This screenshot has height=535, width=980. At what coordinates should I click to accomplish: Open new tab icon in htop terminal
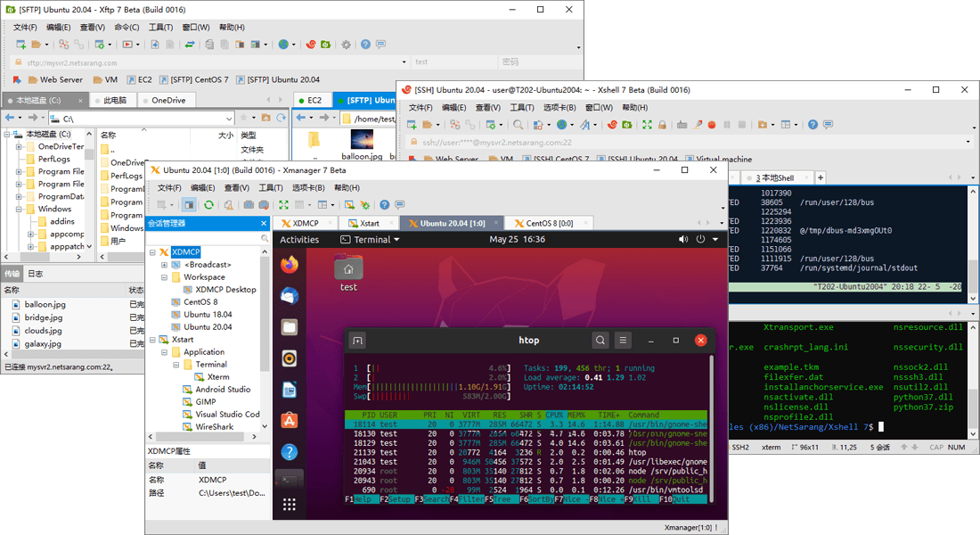357,340
